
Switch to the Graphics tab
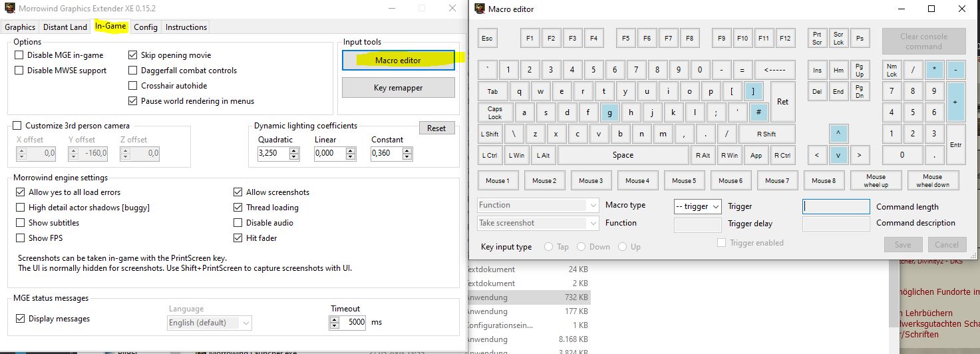[20, 27]
